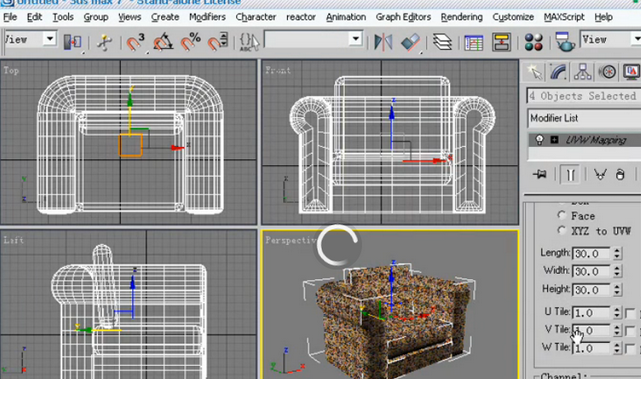Click the Width value field
This screenshot has width=641, height=402.
[592, 272]
